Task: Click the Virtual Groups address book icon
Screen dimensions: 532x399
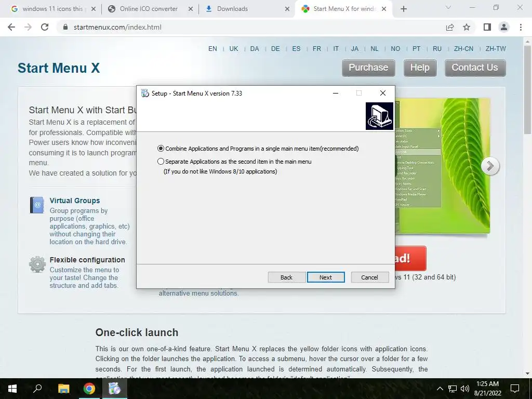Action: point(37,205)
